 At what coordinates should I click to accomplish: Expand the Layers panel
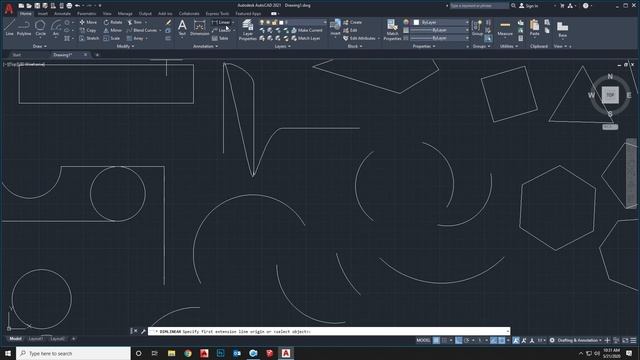click(x=282, y=46)
